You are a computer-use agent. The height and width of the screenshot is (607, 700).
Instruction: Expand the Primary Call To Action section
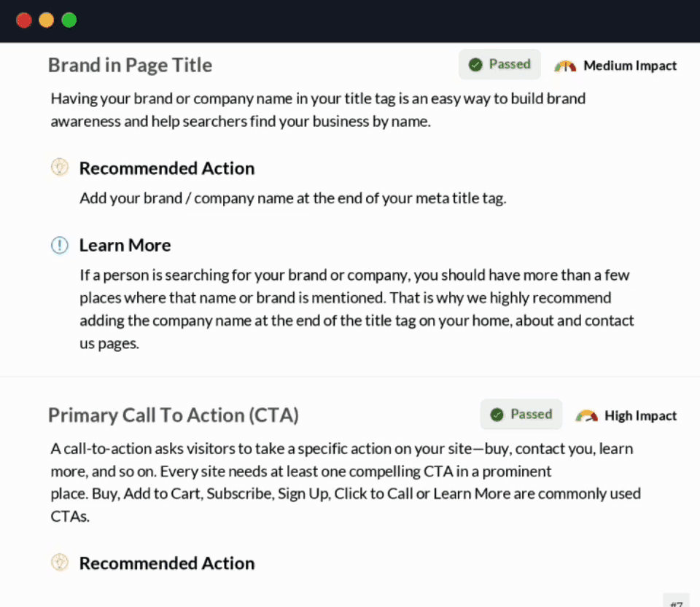[x=173, y=415]
